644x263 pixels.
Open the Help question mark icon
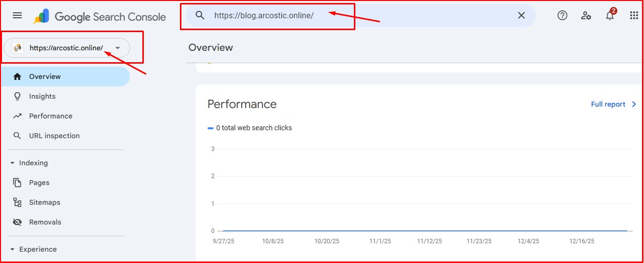(x=562, y=15)
